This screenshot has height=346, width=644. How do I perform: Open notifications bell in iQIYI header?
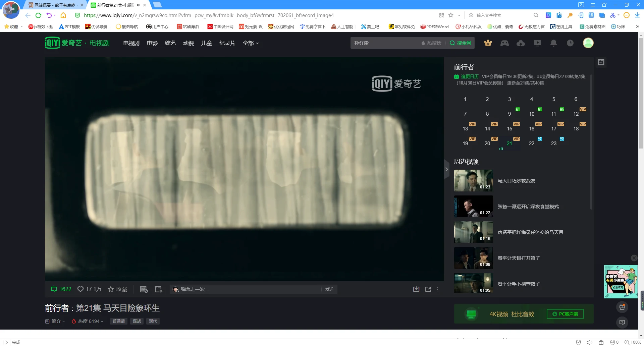click(553, 43)
